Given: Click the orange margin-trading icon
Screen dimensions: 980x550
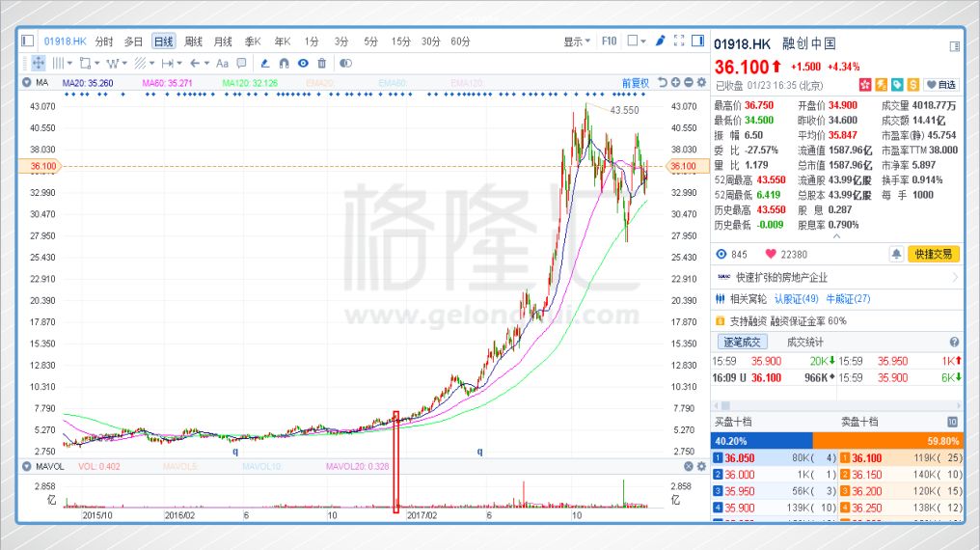Looking at the screenshot, I should tap(882, 85).
